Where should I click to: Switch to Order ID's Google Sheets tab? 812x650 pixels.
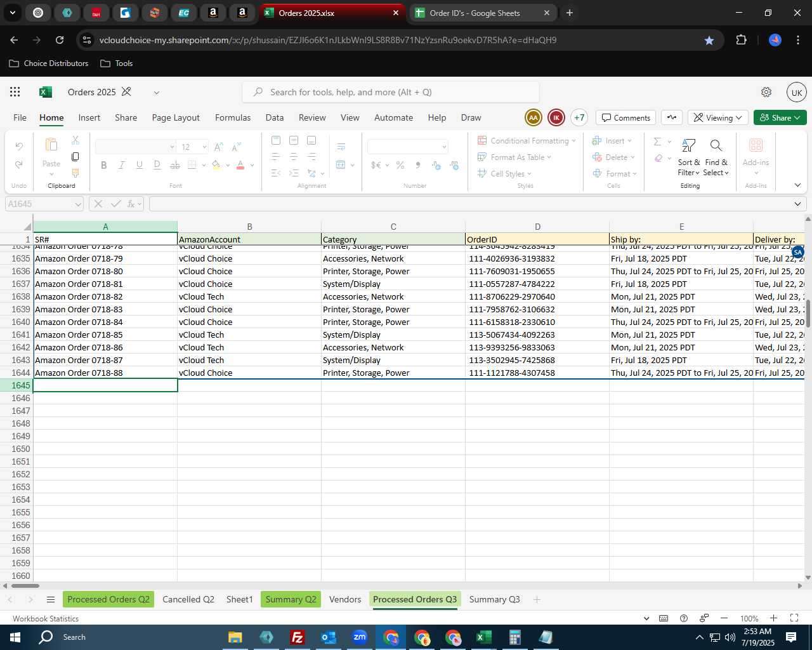[482, 13]
